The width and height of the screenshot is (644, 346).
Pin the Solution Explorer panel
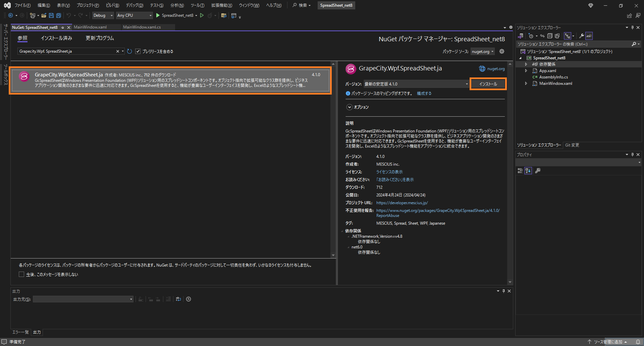633,27
